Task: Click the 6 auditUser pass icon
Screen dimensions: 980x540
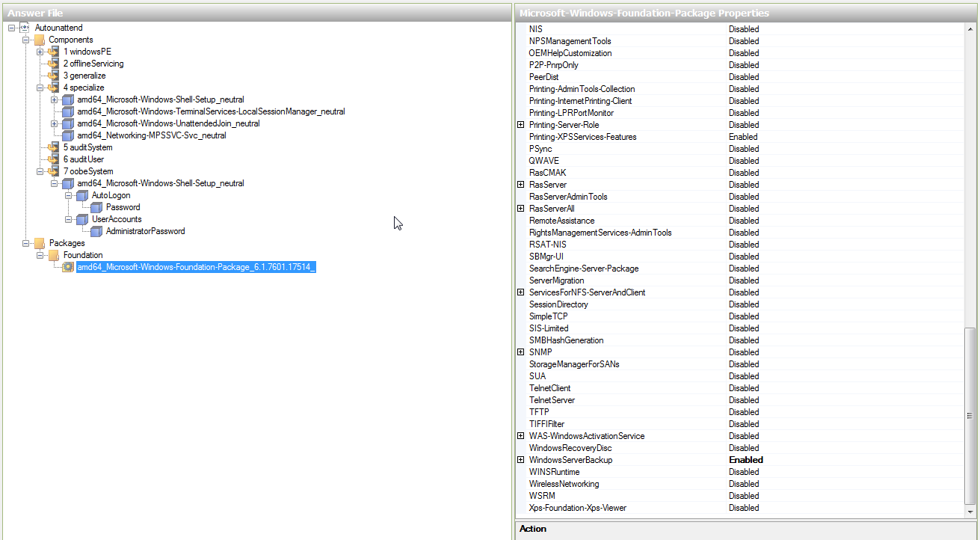Action: pos(53,159)
